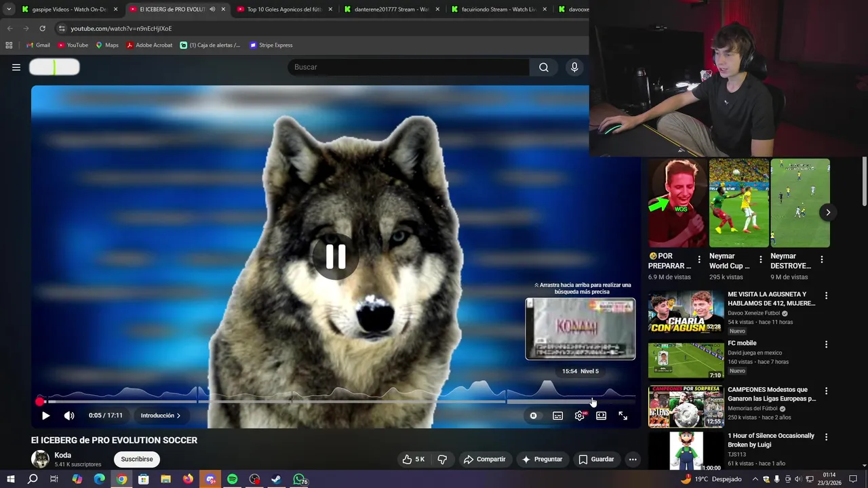Viewport: 868px width, 488px height.
Task: Expand the Introducción chapter list
Action: tap(161, 415)
